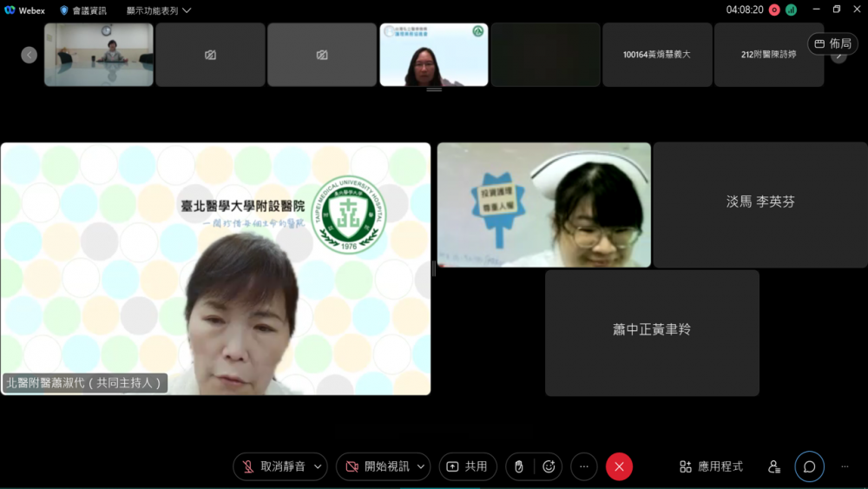Click the 共同主持人 name label
This screenshot has height=489, width=868.
coord(84,383)
